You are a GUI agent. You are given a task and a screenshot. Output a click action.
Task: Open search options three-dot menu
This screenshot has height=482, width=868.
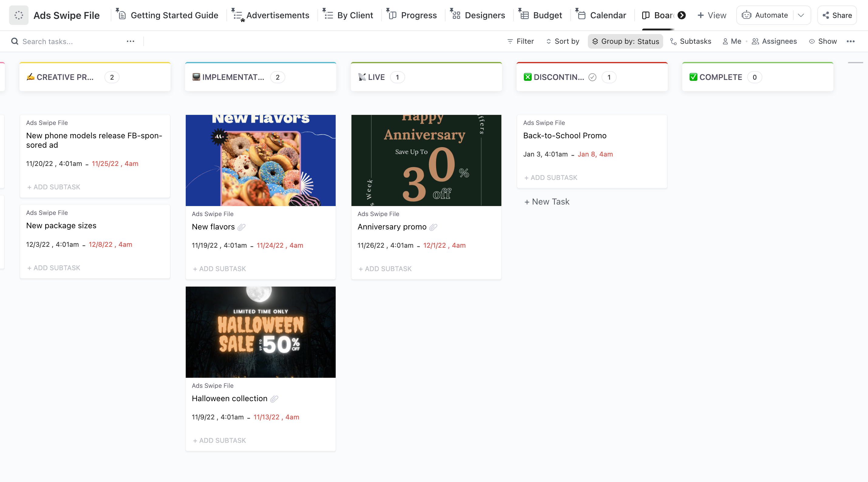coord(131,41)
